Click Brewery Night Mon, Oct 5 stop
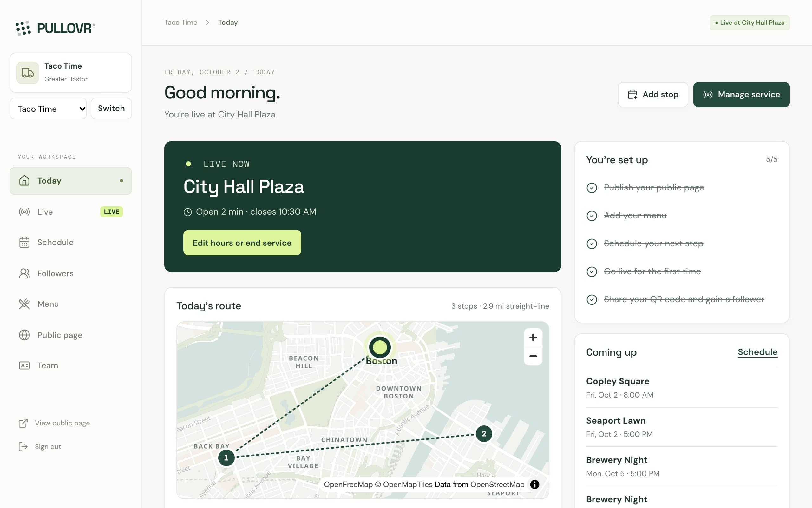The height and width of the screenshot is (508, 812). click(681, 466)
